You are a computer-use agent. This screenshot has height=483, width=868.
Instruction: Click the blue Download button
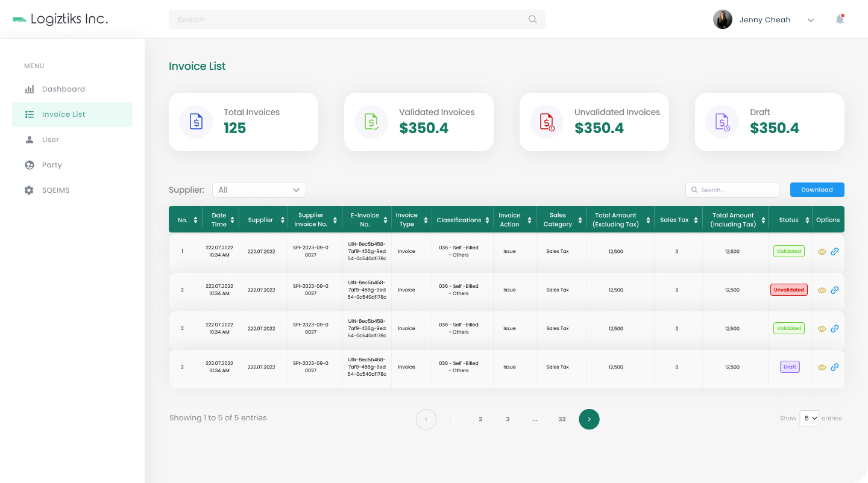tap(817, 190)
